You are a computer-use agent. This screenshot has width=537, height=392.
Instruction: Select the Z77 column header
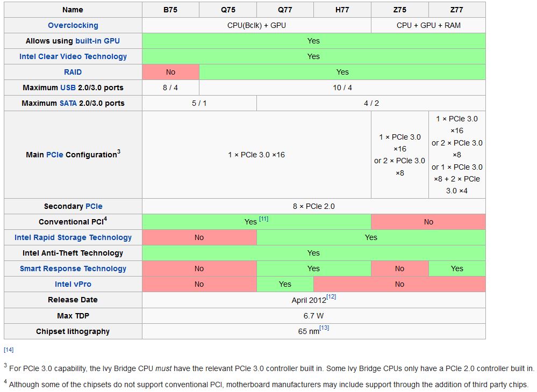(457, 10)
